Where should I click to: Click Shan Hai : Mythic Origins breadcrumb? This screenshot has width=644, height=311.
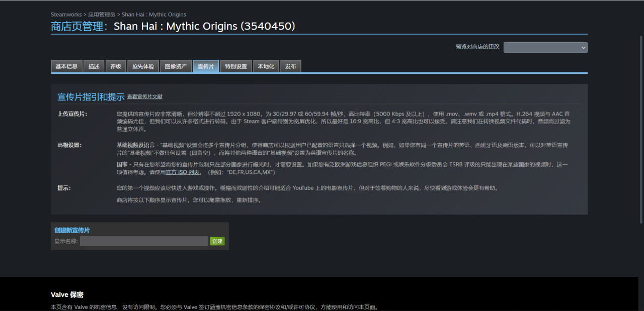coord(154,15)
